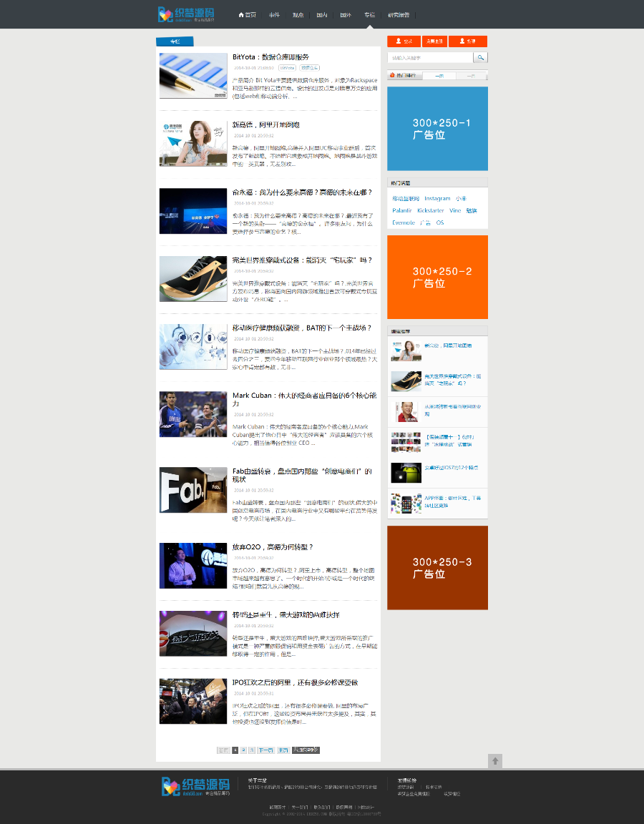Viewport: 644px width, 824px height.
Task: Open the Kickstarter hot topic tag
Action: click(x=431, y=211)
